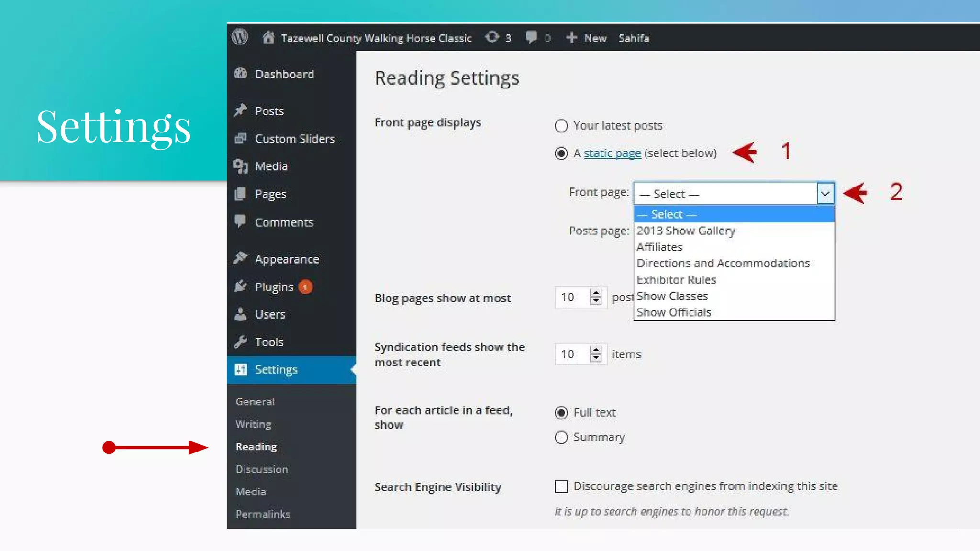Open the Permalinks settings submenu item
The width and height of the screenshot is (980, 551).
(263, 514)
